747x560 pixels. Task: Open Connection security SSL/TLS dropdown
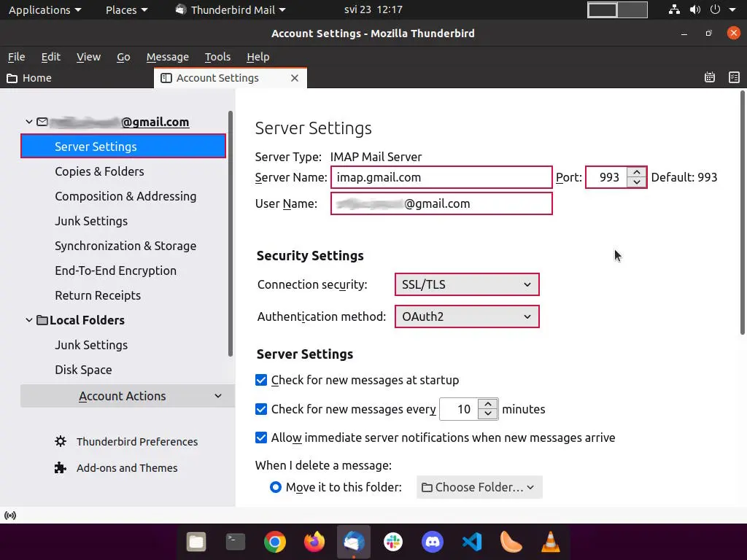[467, 284]
